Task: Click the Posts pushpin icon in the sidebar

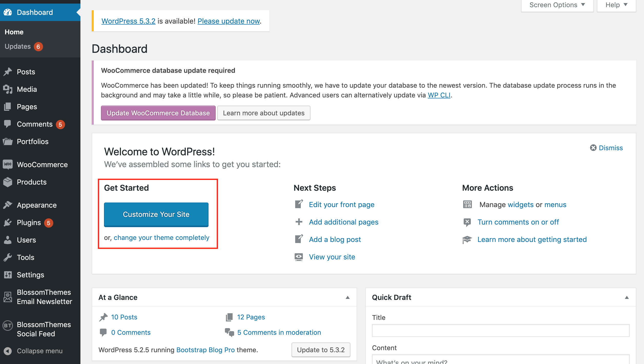Action: pyautogui.click(x=8, y=72)
